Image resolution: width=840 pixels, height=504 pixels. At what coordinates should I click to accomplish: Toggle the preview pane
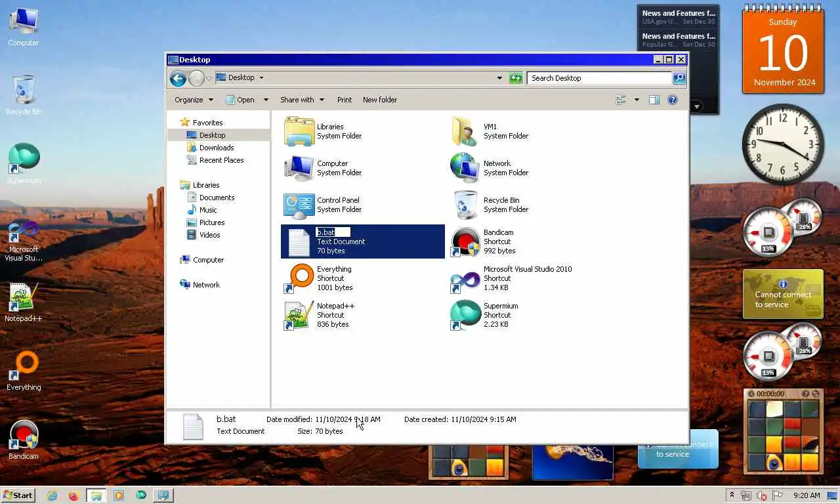tap(654, 100)
